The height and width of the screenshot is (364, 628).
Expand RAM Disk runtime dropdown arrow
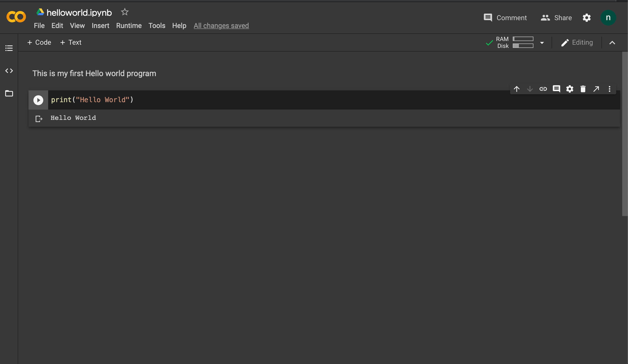(542, 42)
